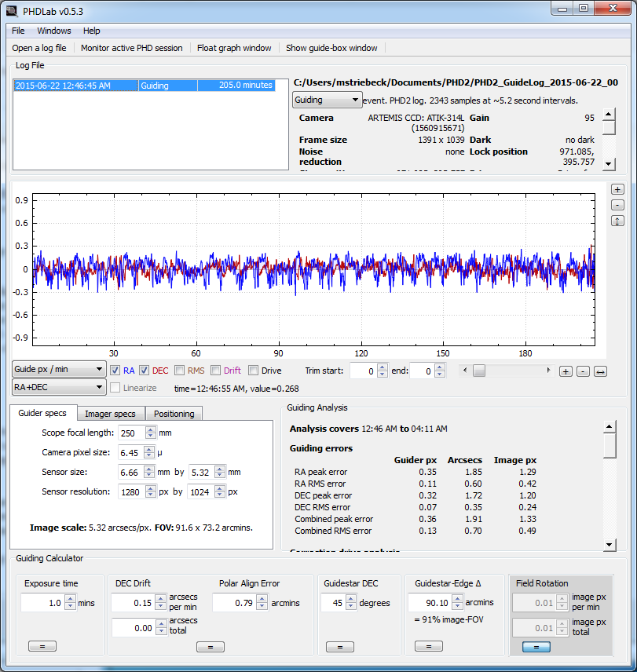This screenshot has height=672, width=637.
Task: Click horizontal zoom-in plus button beside the trim slider
Action: [x=566, y=371]
